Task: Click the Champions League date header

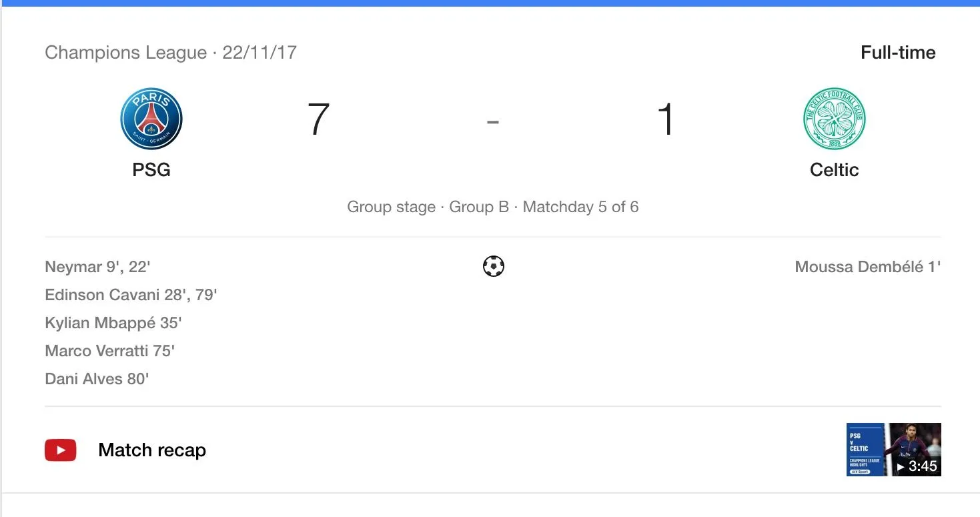Action: tap(171, 53)
